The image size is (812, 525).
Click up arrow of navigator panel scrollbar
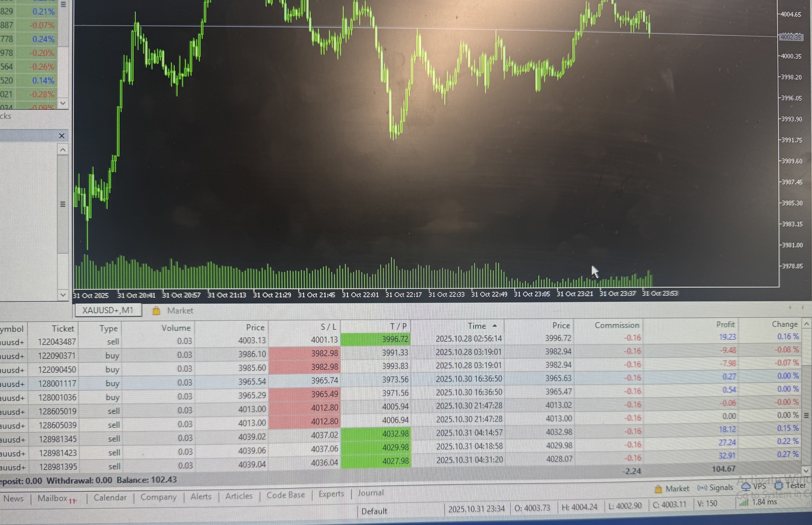pos(63,150)
